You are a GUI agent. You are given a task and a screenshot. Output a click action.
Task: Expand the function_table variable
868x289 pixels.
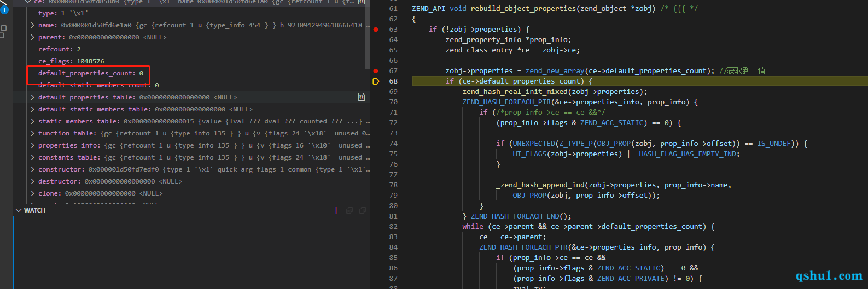click(33, 133)
